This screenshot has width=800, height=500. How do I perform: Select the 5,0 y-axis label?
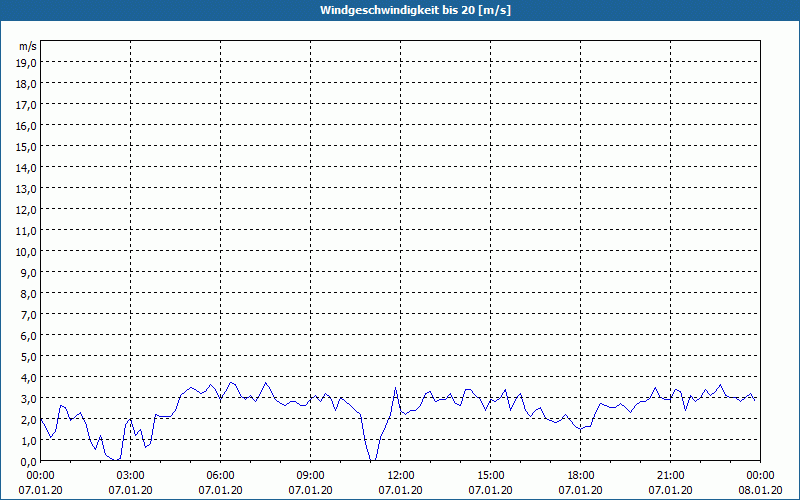click(x=28, y=357)
